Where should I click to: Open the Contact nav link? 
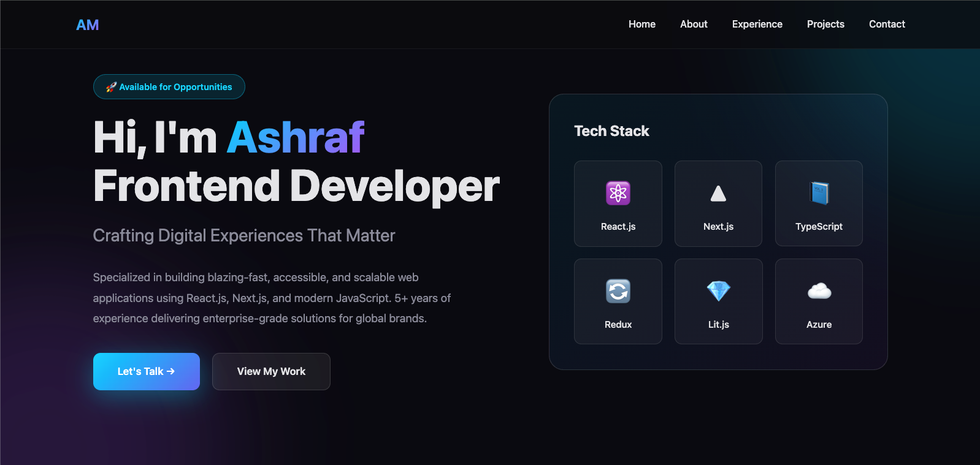pyautogui.click(x=887, y=24)
